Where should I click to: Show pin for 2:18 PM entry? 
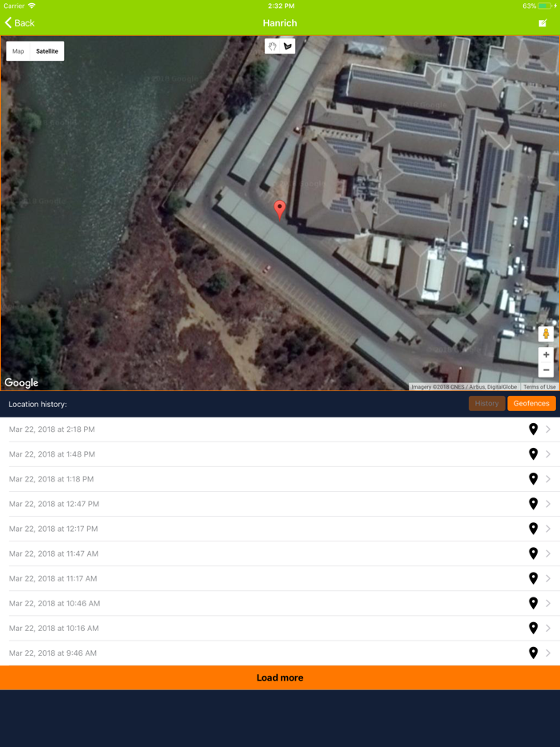click(534, 429)
